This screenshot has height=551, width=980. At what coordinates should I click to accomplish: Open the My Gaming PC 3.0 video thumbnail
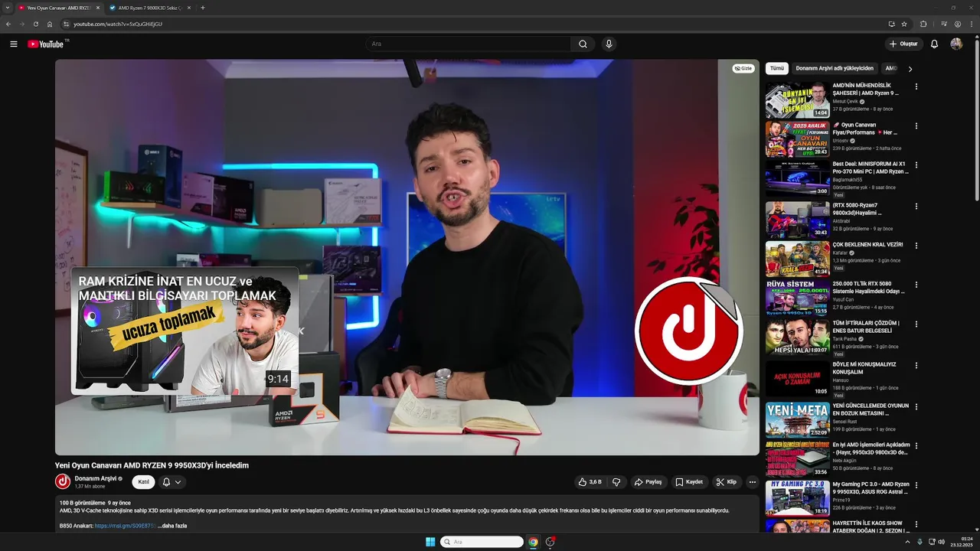coord(797,497)
